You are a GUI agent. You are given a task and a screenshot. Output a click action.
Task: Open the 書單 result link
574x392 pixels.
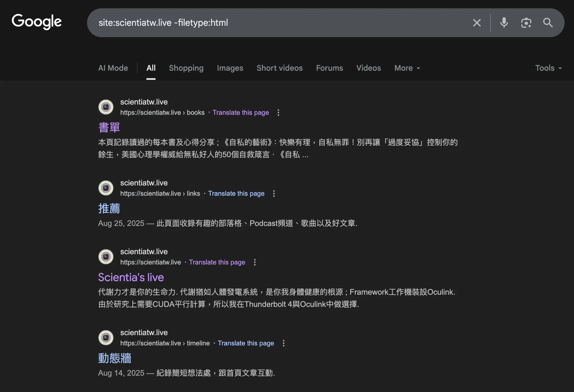tap(109, 128)
